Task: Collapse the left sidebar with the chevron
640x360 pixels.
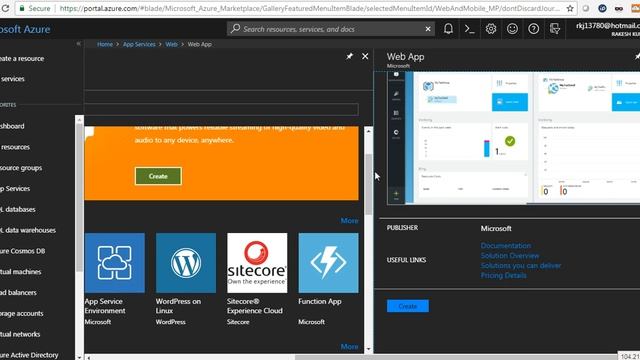Action: click(x=78, y=44)
